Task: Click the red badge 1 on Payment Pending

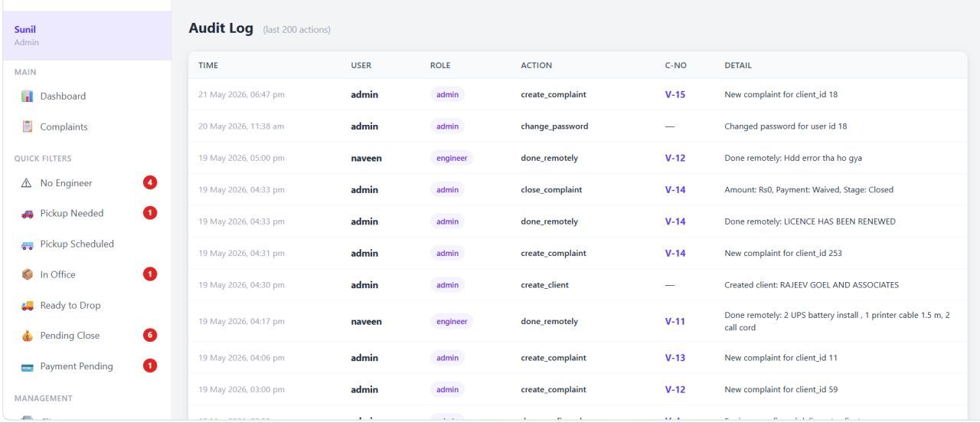Action: (150, 366)
